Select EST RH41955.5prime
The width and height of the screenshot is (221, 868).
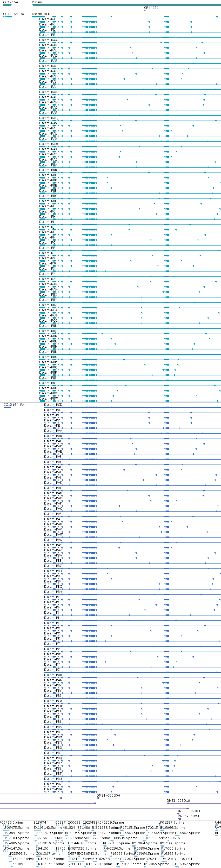pyautogui.click(x=78, y=833)
